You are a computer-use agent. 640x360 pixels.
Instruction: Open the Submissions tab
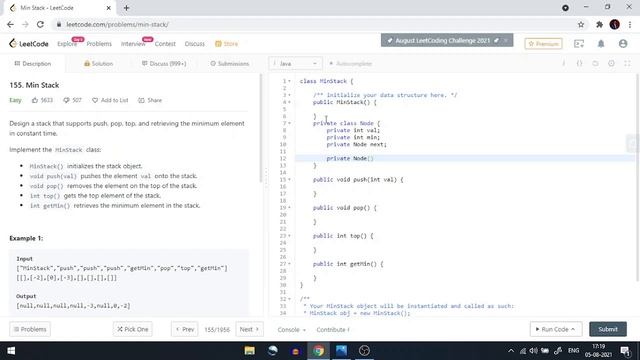click(229, 64)
